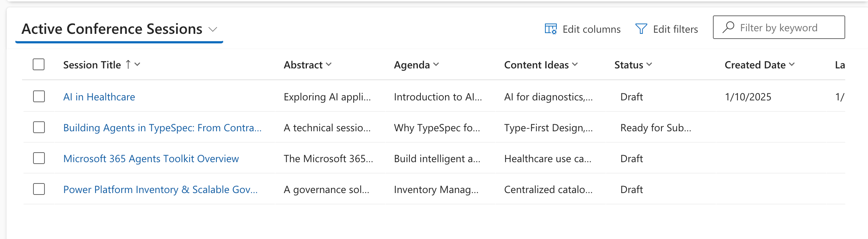The image size is (868, 239).
Task: Expand the Active Conference Sessions view selector
Action: 213,29
